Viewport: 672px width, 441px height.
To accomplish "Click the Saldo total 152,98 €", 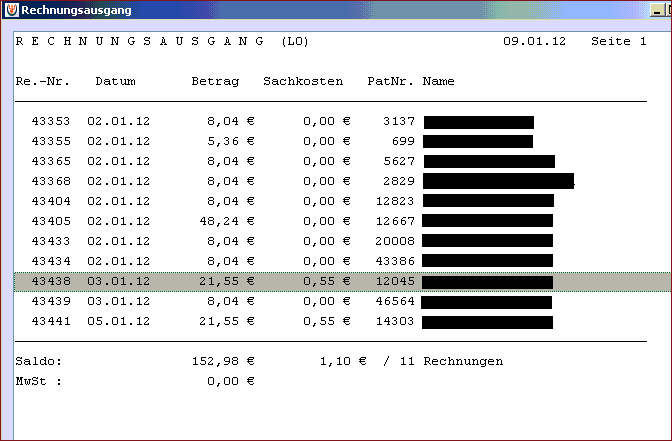I will click(x=223, y=361).
